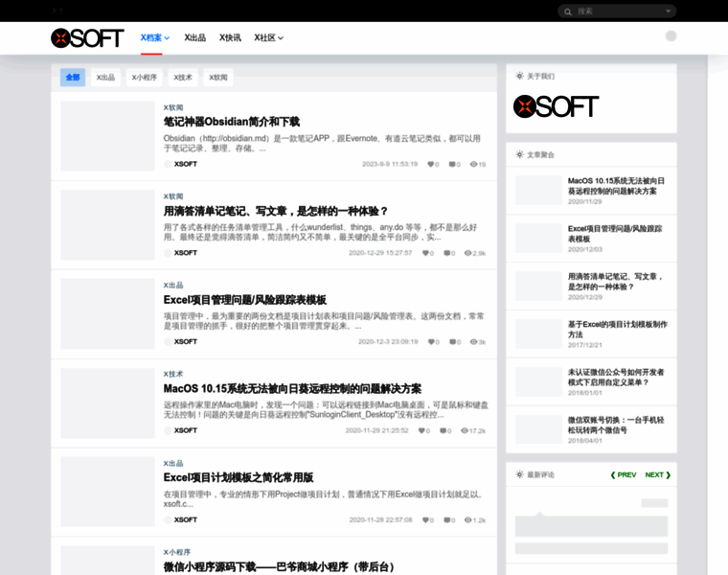
Task: Click the comment icon on MacOS 10.15 article
Action: tap(443, 430)
